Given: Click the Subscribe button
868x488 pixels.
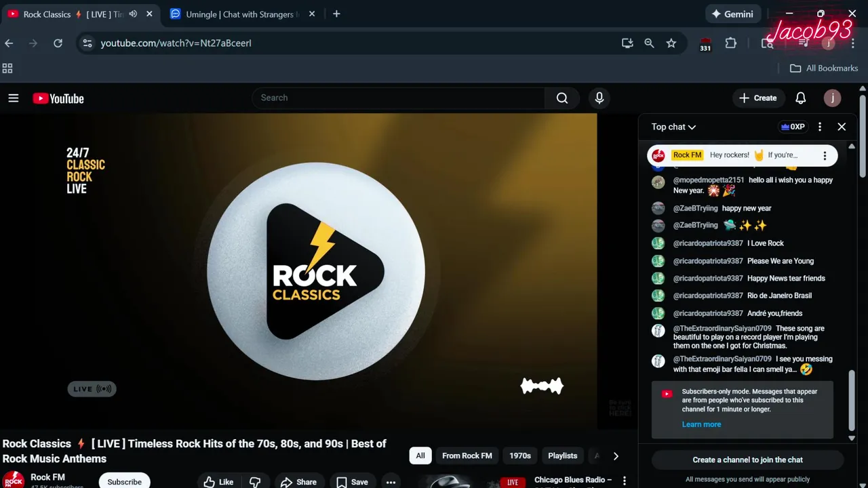Looking at the screenshot, I should click(x=125, y=481).
